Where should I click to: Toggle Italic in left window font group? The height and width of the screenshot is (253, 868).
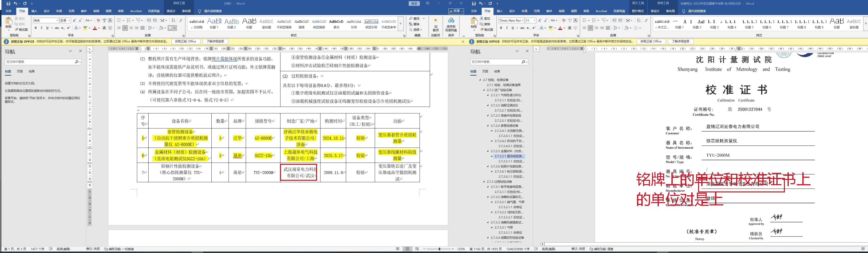click(x=41, y=28)
